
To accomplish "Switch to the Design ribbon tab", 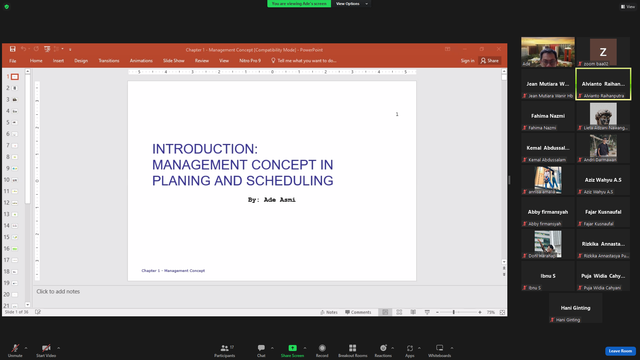I will tap(81, 61).
